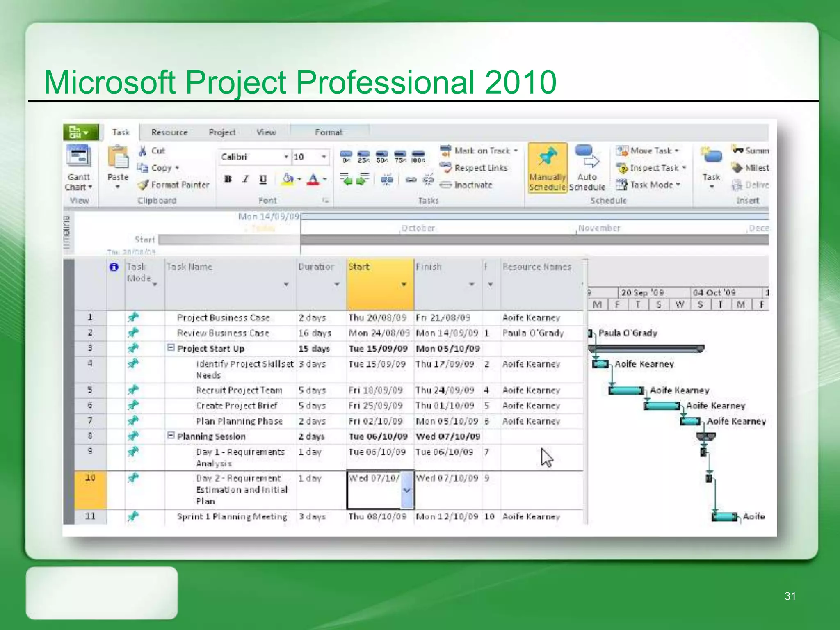Open the Gantt Chart view button
840x630 pixels.
pyautogui.click(x=78, y=168)
